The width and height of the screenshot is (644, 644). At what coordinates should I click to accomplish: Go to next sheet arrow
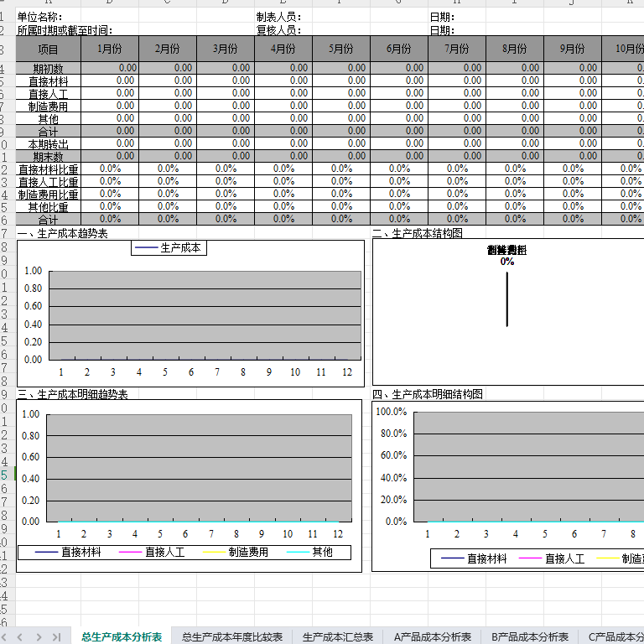(x=39, y=636)
